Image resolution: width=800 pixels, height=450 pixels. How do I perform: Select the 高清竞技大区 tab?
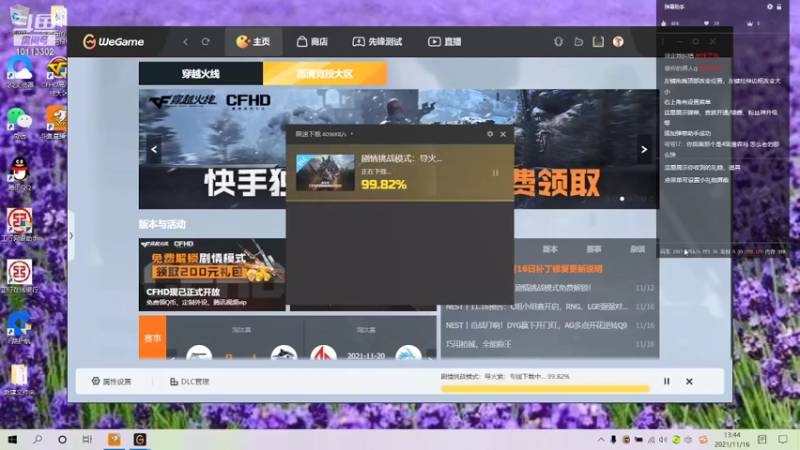[325, 73]
